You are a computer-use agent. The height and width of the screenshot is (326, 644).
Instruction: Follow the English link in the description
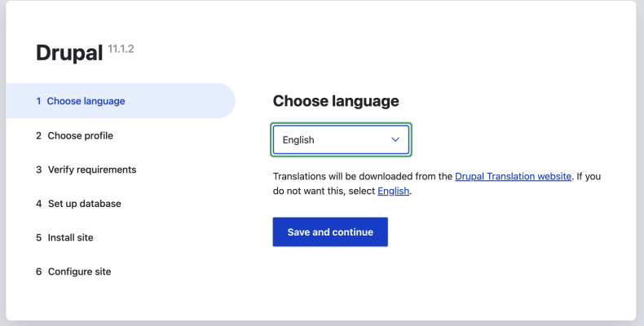click(393, 192)
